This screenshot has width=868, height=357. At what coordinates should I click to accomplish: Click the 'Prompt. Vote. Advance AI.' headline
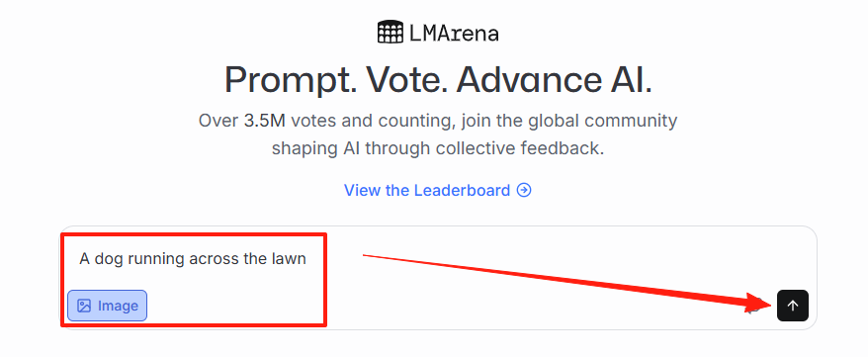pos(438,80)
